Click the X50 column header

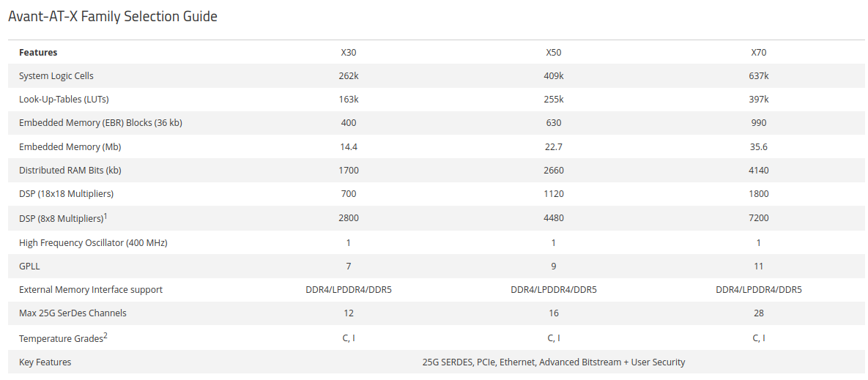554,53
